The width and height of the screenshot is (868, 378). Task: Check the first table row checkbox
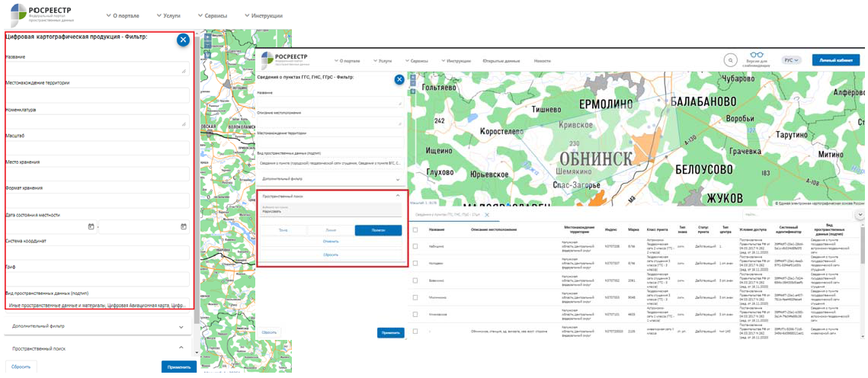415,246
